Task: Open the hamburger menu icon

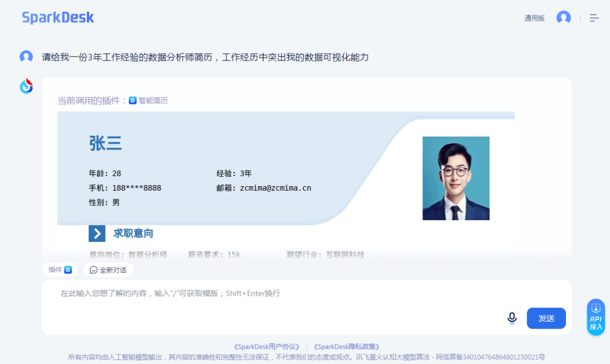Action: coord(594,18)
